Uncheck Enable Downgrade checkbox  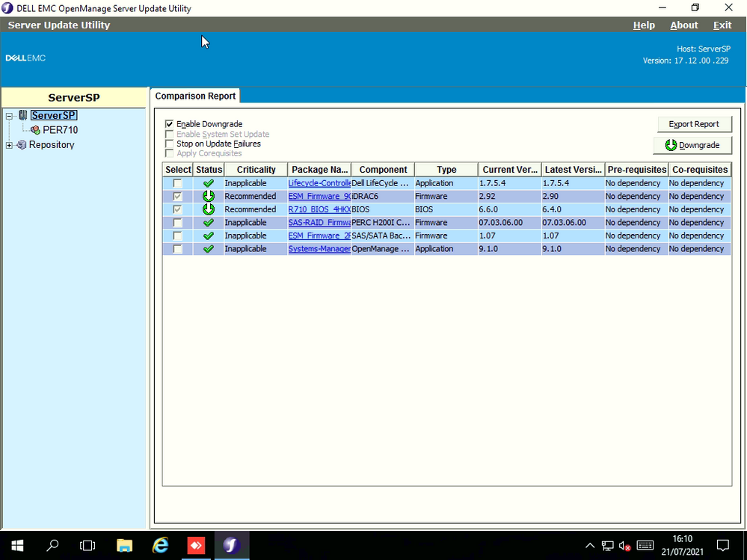pyautogui.click(x=169, y=124)
